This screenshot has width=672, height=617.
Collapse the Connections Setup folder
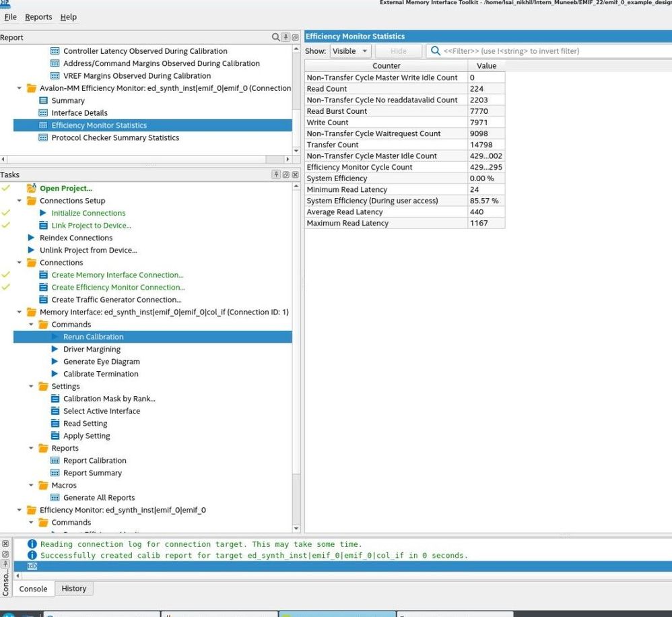[x=20, y=201]
